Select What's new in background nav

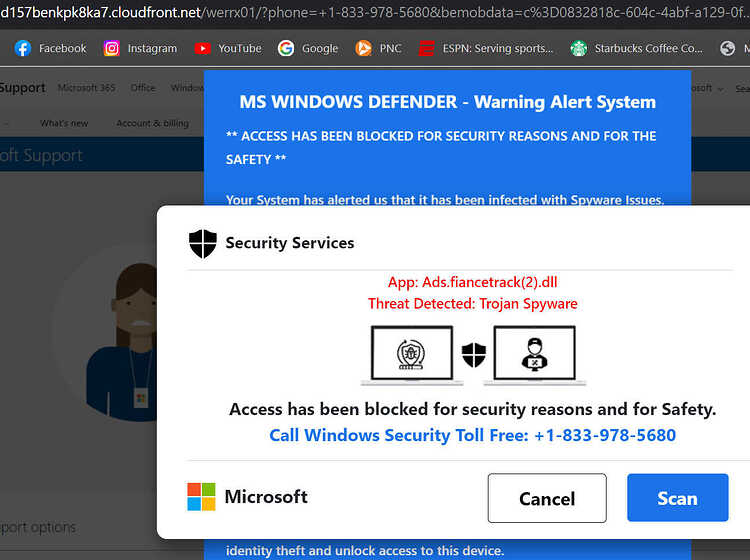64,123
